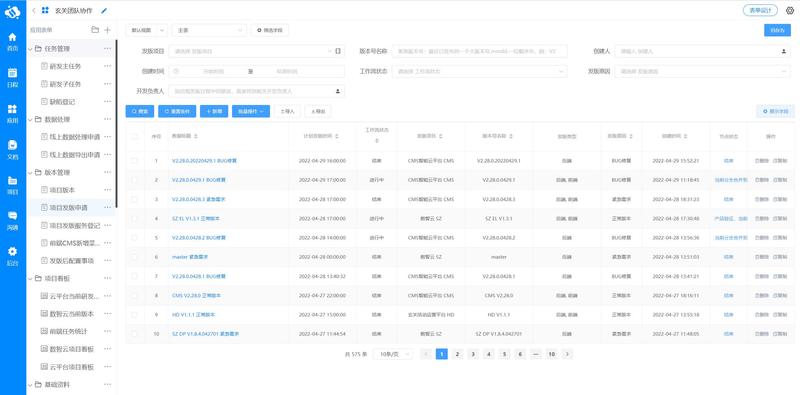Image resolution: width=800 pixels, height=395 pixels.
Task: Sort by 计划发版时间 column sort icon
Action: [x=337, y=136]
